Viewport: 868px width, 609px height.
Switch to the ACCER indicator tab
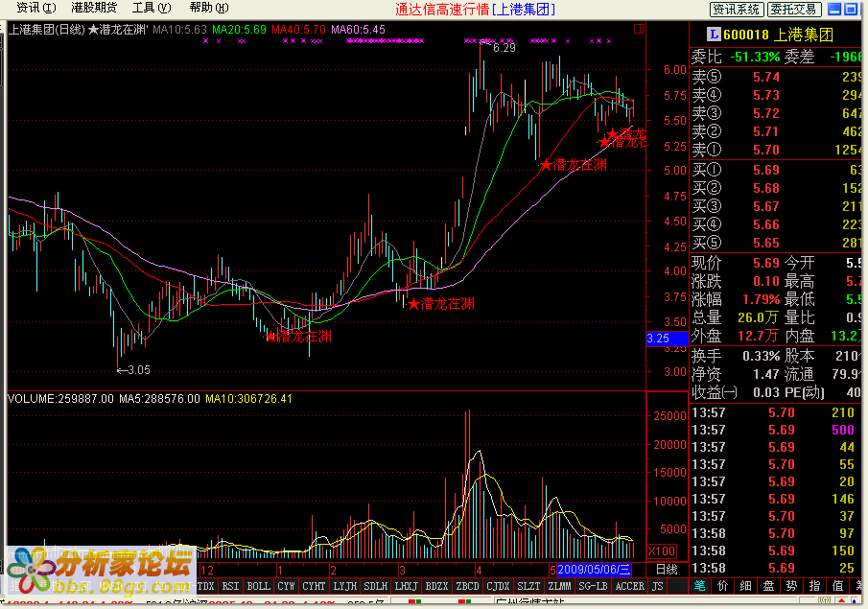tap(630, 586)
